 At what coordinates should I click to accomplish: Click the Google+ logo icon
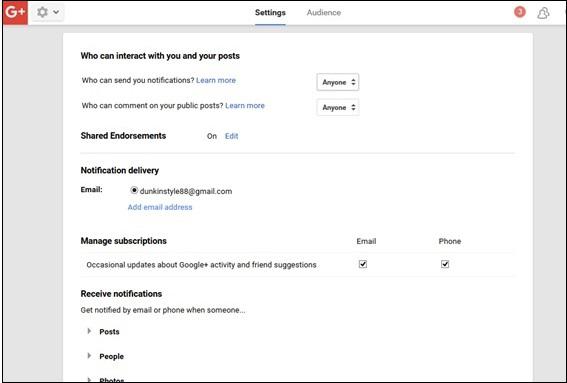point(15,13)
